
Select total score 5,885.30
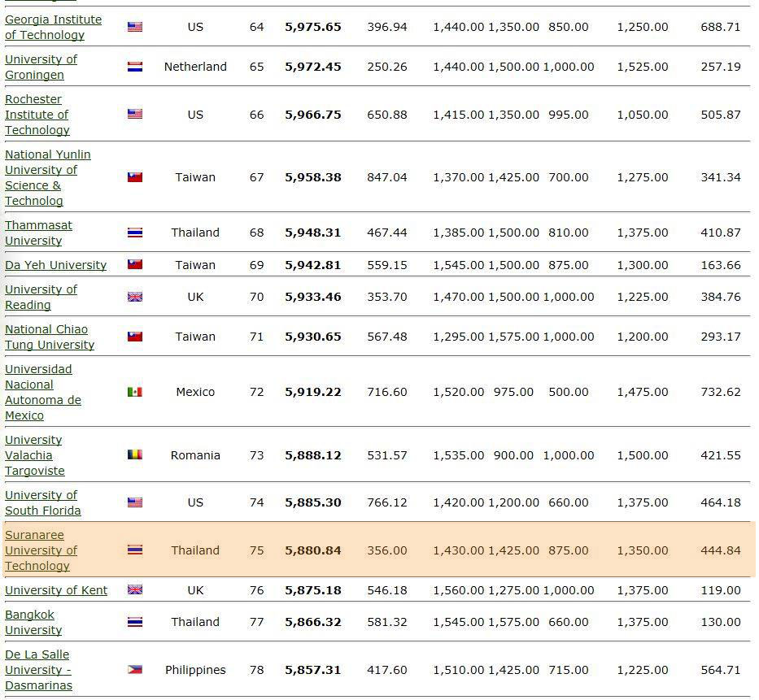313,502
